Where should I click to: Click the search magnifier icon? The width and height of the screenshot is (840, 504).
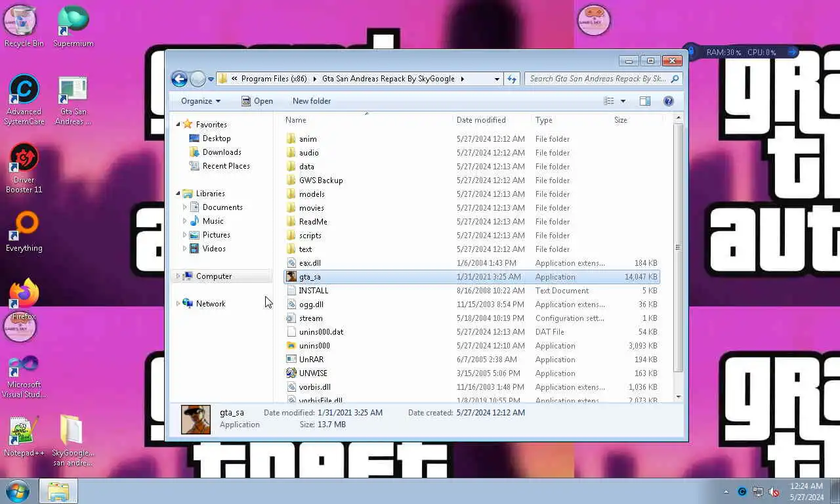(x=675, y=79)
